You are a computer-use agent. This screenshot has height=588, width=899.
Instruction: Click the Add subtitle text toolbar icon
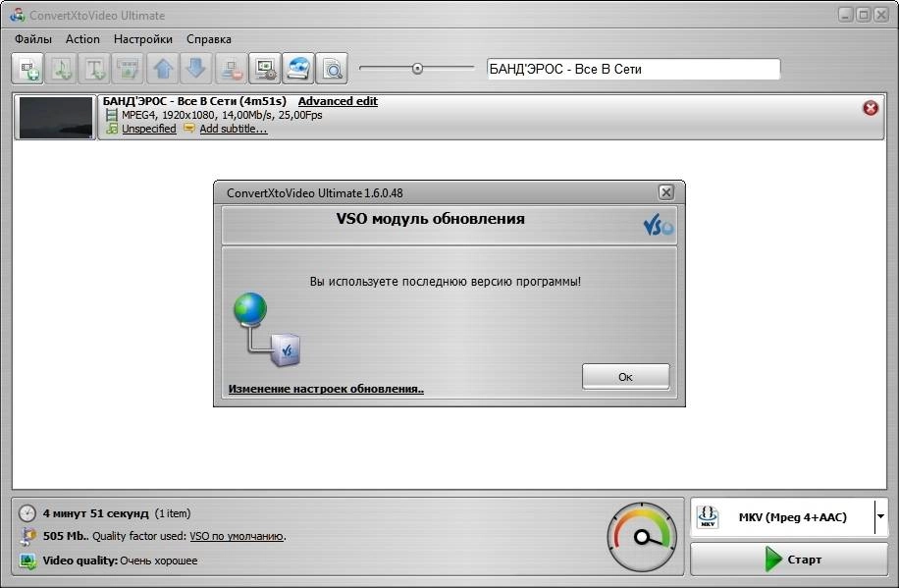coord(95,69)
